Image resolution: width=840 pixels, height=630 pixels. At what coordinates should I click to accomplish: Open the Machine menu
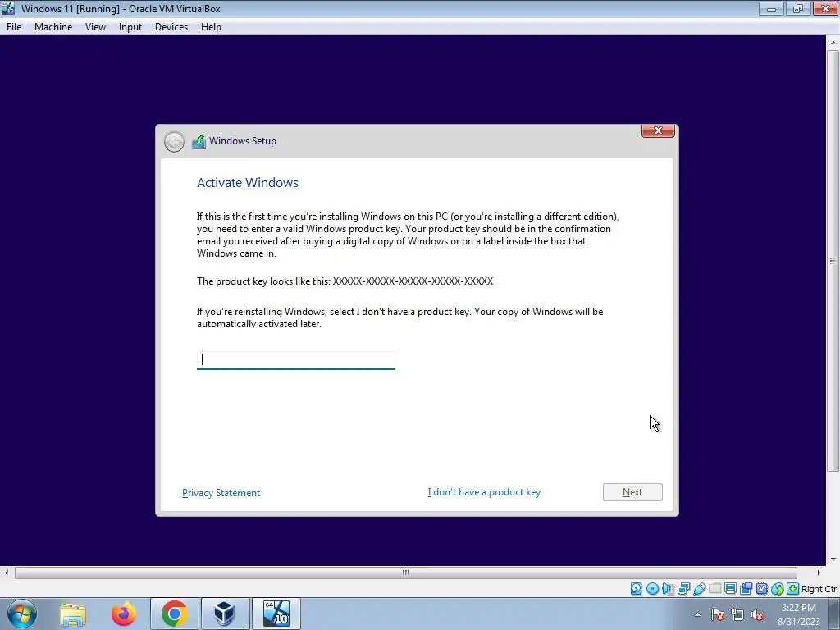click(x=53, y=27)
